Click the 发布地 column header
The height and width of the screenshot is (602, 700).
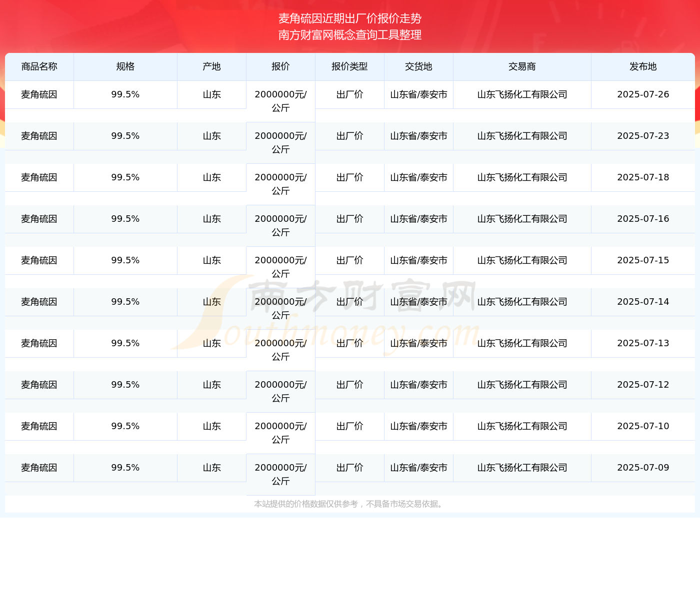[643, 66]
